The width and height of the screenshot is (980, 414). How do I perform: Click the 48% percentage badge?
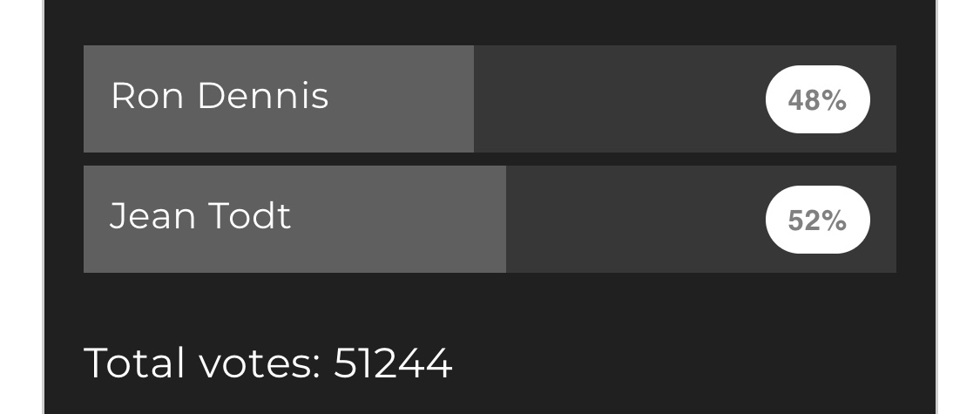(817, 99)
